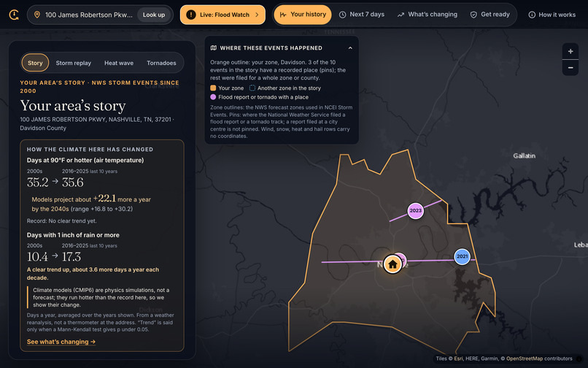
Task: Open the Live: Flood Watch alert
Action: [223, 15]
